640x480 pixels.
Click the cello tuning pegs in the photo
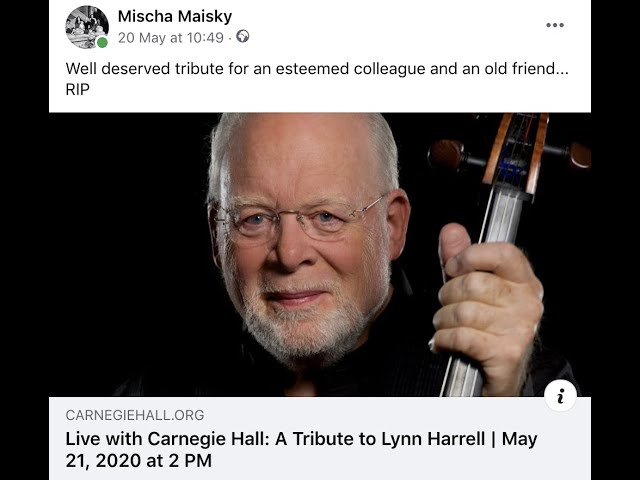450,156
